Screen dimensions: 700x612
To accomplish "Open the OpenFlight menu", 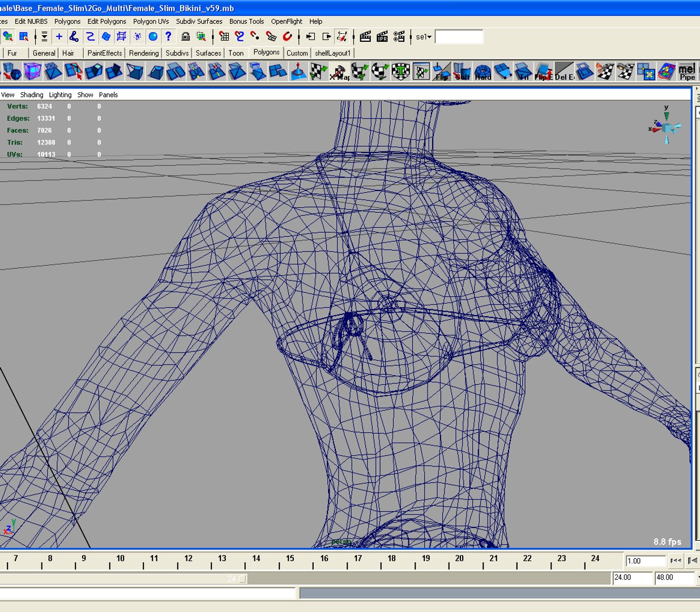I will pyautogui.click(x=287, y=22).
